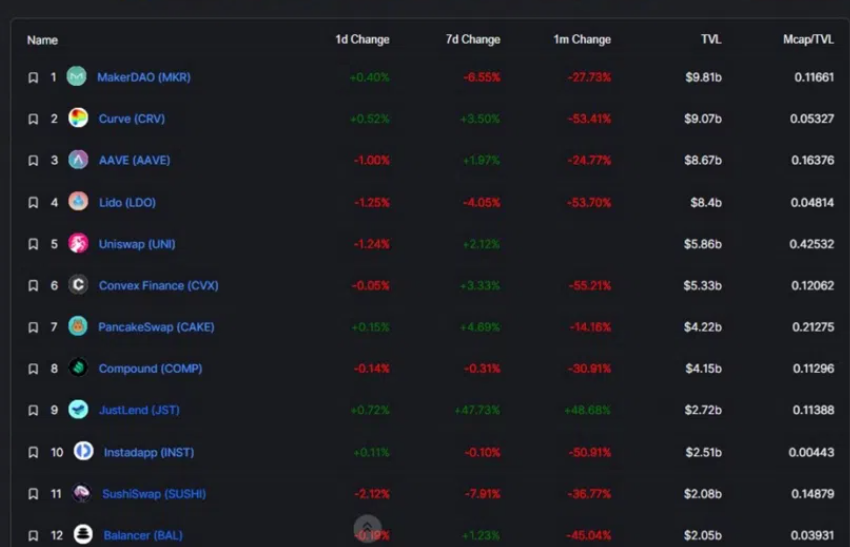Sort by the 7d Change column
The image size is (850, 547).
[473, 40]
